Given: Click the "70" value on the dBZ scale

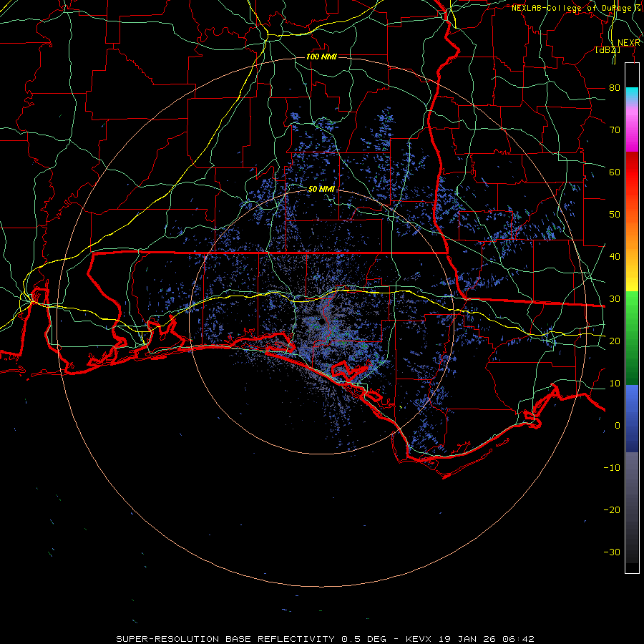Looking at the screenshot, I should 615,130.
